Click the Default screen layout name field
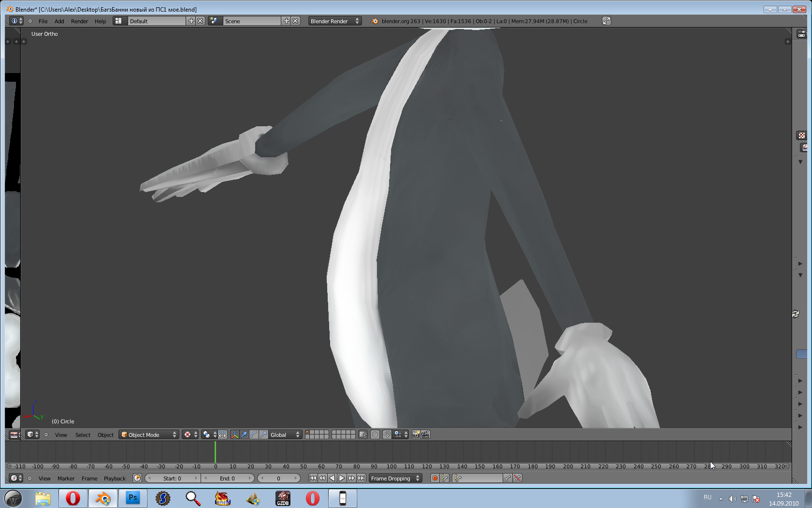Screen dimensions: 812x508 (x=157, y=21)
